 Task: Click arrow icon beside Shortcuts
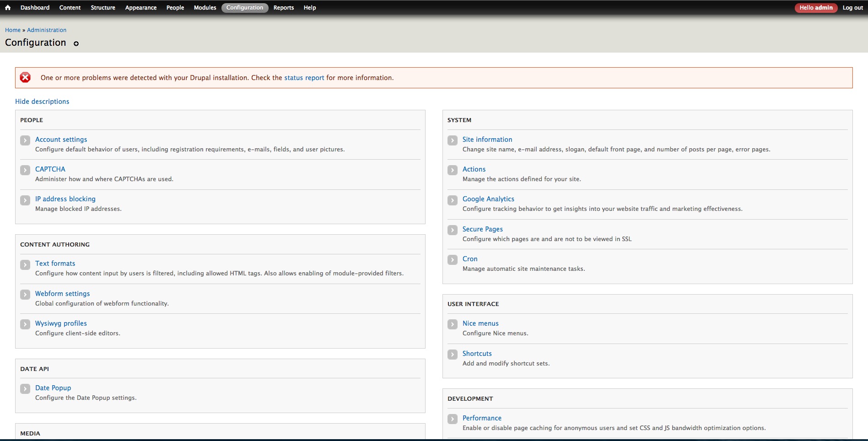click(x=453, y=354)
